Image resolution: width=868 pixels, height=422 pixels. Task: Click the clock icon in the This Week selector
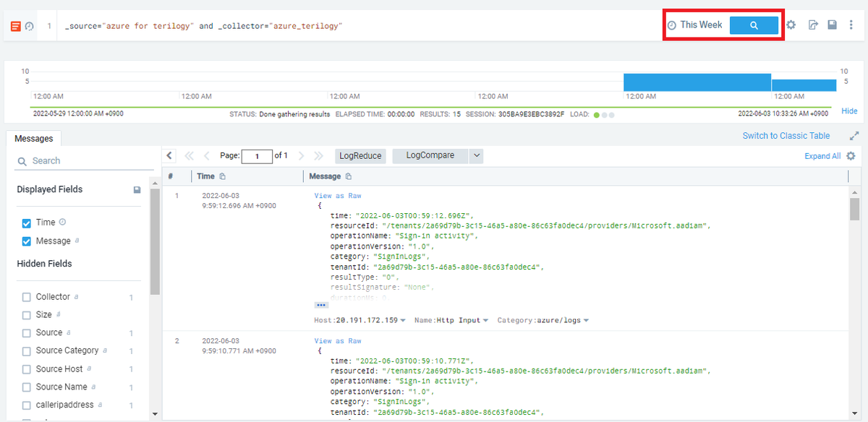point(673,24)
